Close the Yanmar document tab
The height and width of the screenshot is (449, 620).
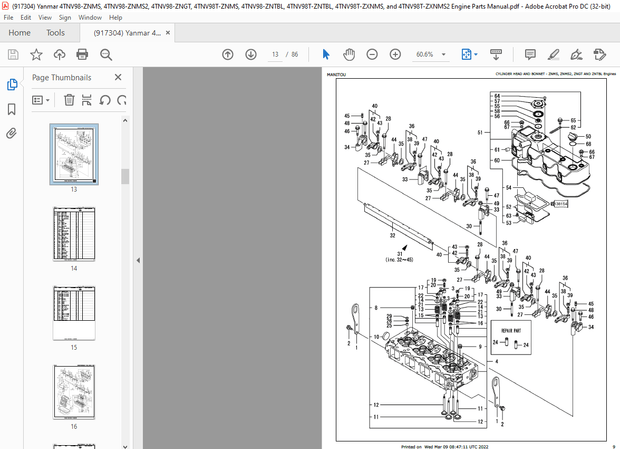tap(168, 33)
